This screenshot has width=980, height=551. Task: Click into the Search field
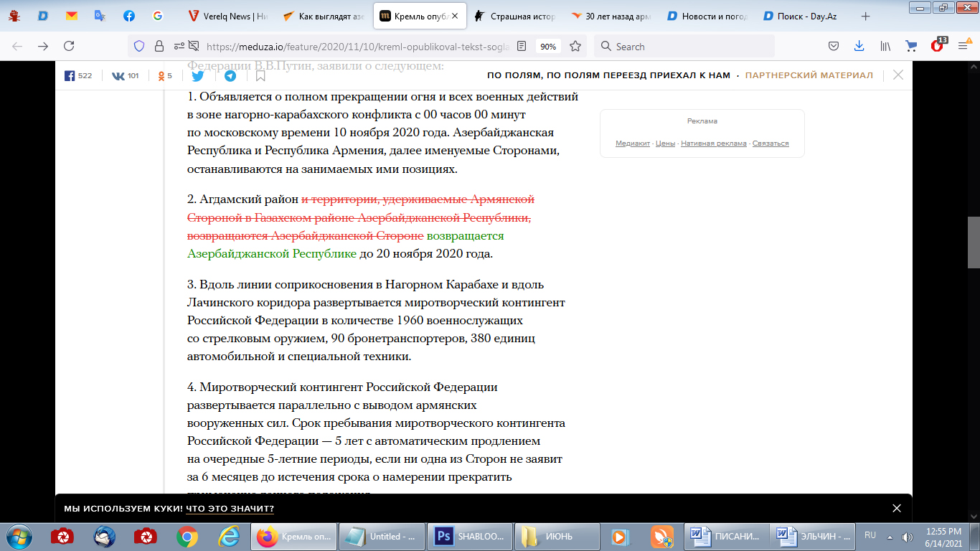684,46
